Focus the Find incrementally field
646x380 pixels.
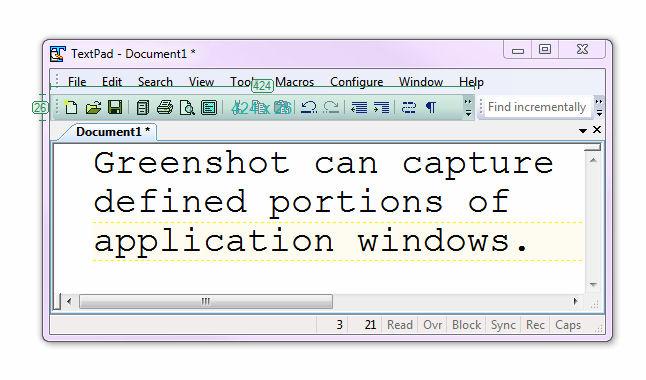coord(537,107)
